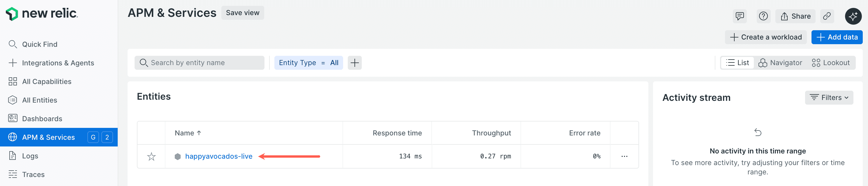Copy permalink using the link icon
This screenshot has width=868, height=186.
pos(827,16)
